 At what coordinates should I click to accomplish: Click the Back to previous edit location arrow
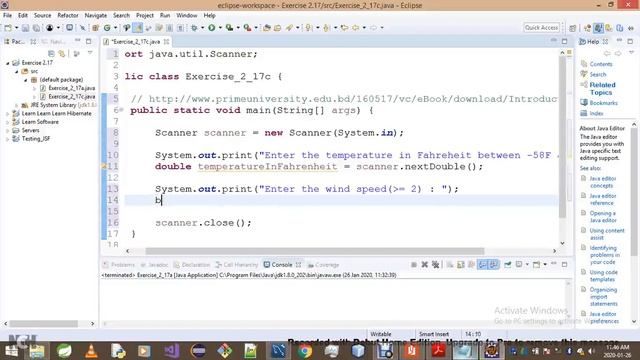pyautogui.click(x=356, y=28)
